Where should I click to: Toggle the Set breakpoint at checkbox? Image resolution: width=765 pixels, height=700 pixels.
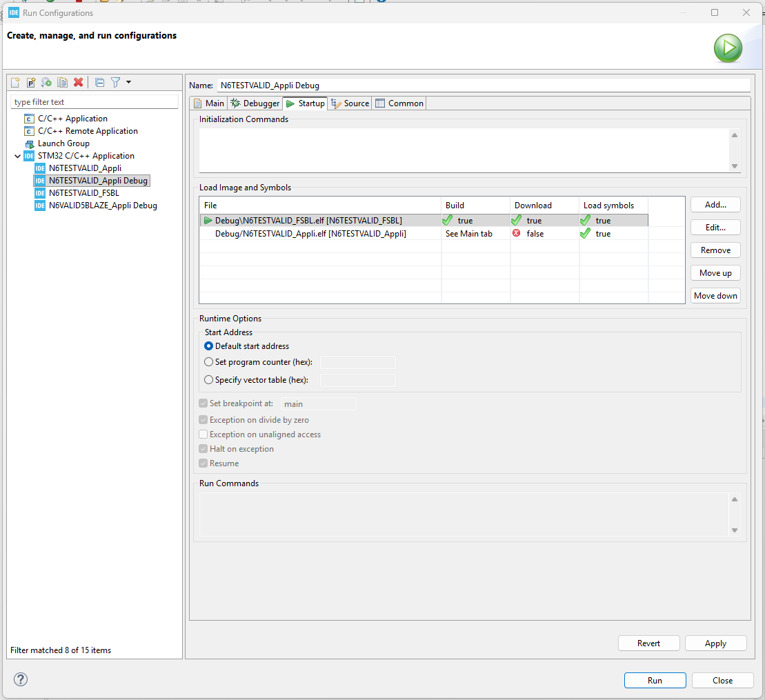[203, 403]
